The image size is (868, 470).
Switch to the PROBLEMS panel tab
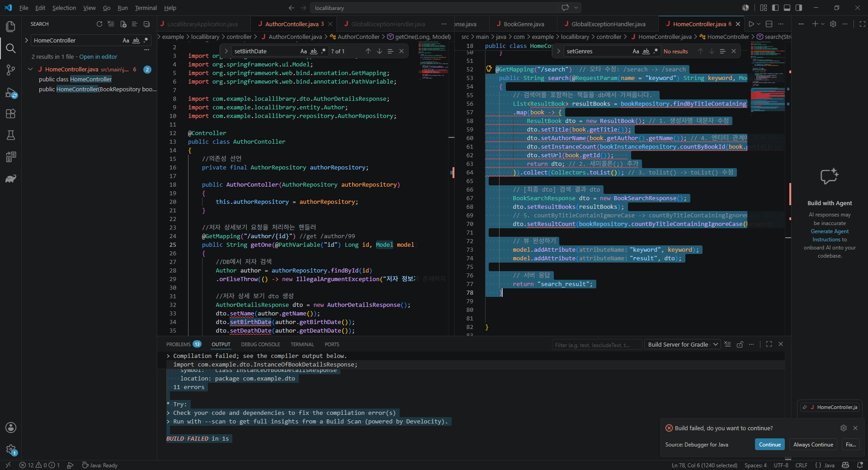point(179,344)
